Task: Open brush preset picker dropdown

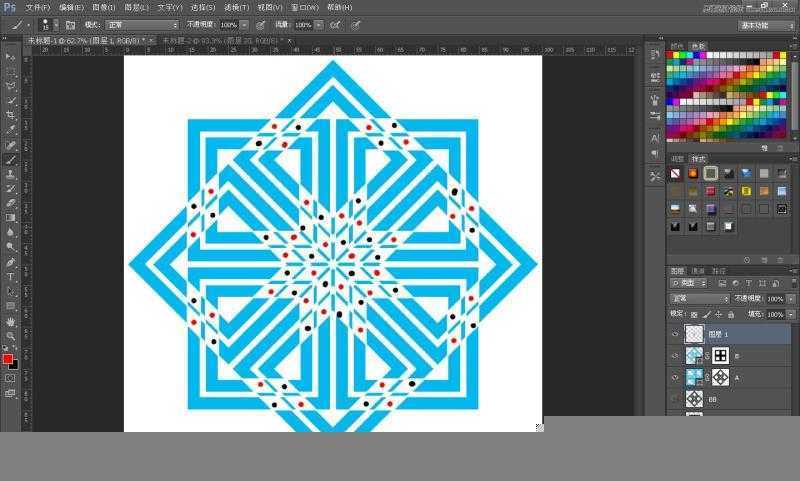Action: (x=56, y=24)
